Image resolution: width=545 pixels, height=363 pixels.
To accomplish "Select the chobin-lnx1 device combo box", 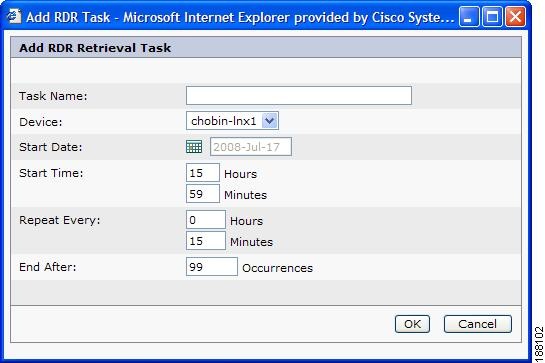I will (x=232, y=121).
